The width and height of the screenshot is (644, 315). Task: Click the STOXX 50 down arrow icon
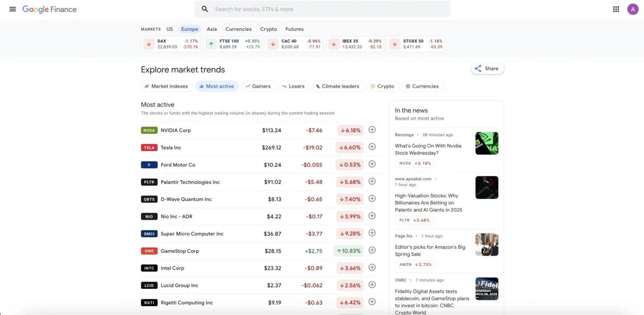click(x=395, y=44)
